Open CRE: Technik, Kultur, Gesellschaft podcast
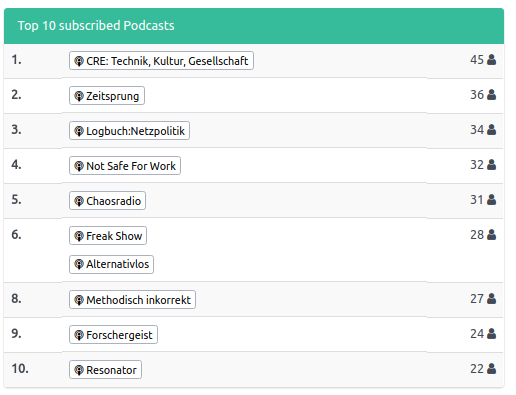 (161, 61)
